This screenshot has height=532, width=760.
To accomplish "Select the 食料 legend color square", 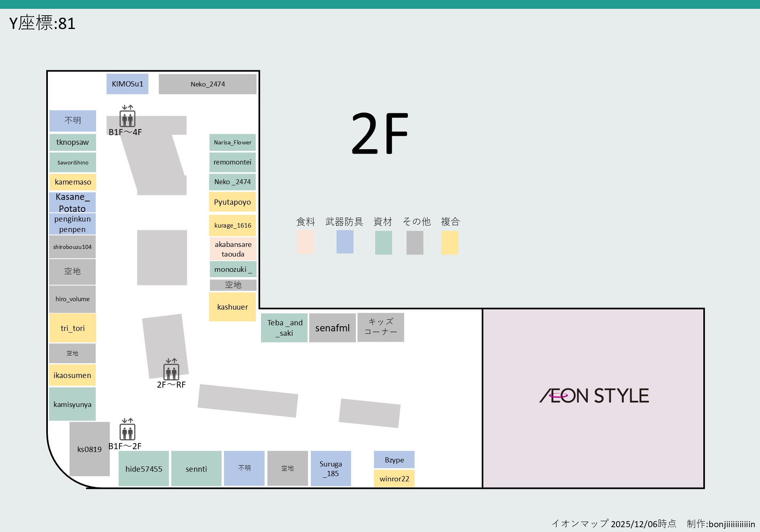I will pyautogui.click(x=305, y=242).
